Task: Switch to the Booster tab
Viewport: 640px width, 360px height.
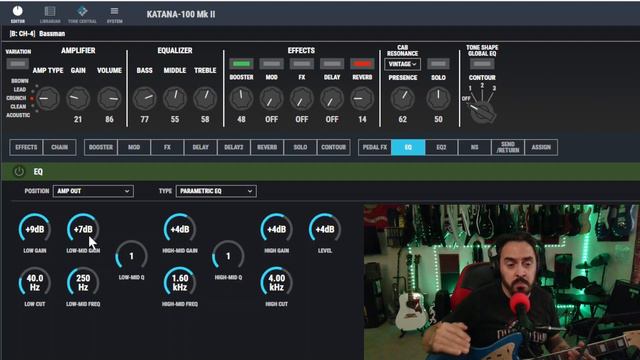Action: pyautogui.click(x=101, y=147)
